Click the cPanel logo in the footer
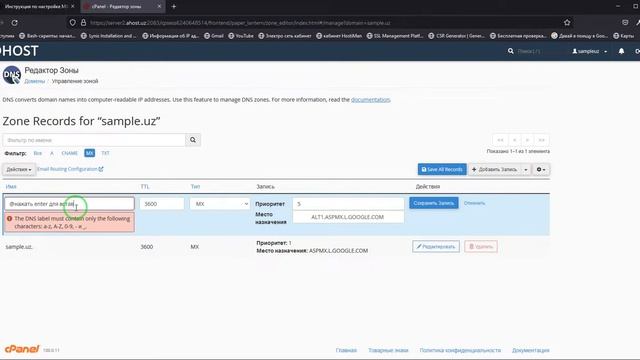This screenshot has width=640, height=360. coord(22,349)
